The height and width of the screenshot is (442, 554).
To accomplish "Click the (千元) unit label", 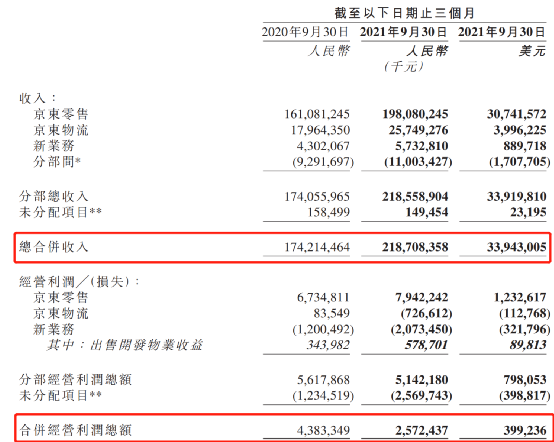I will tap(404, 66).
